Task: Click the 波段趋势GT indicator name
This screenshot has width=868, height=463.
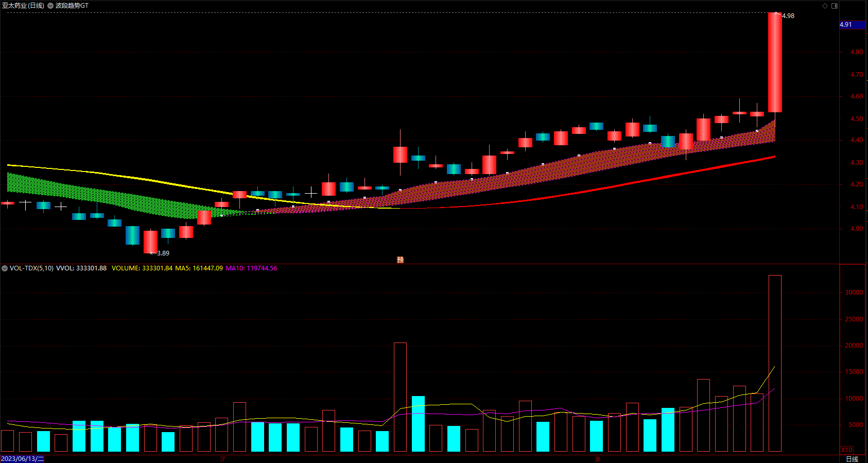Action: (72, 6)
